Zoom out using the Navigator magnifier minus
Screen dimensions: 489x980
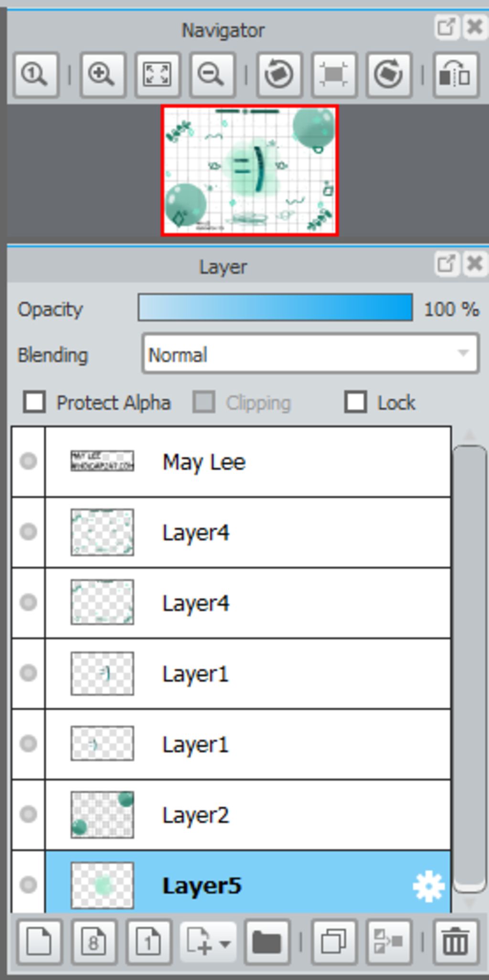click(212, 75)
